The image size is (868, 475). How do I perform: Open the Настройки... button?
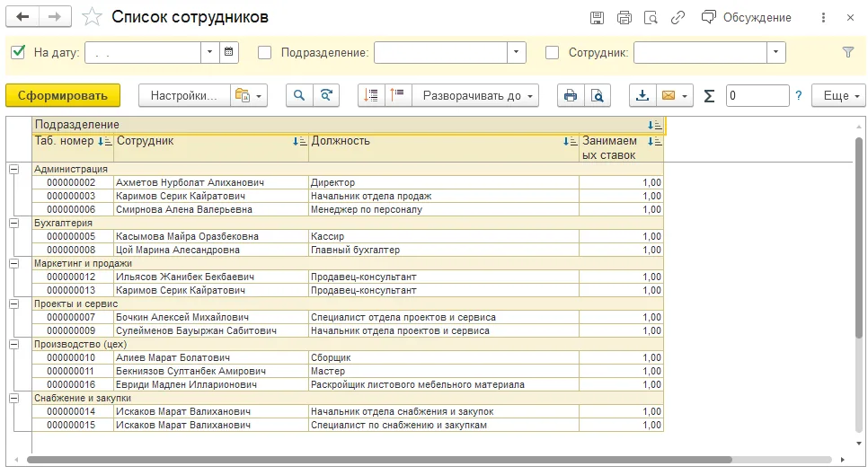coord(184,96)
